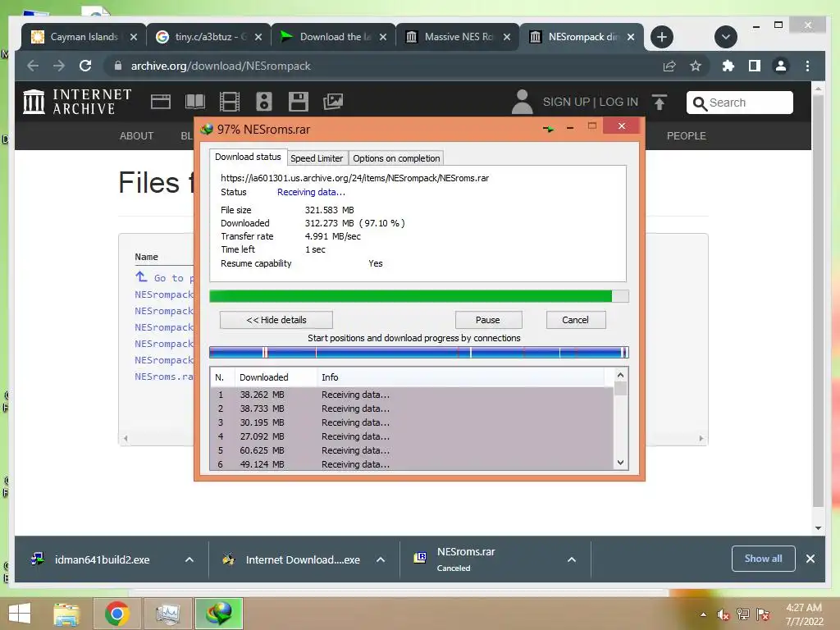Pause the NESroms.rar download

488,320
